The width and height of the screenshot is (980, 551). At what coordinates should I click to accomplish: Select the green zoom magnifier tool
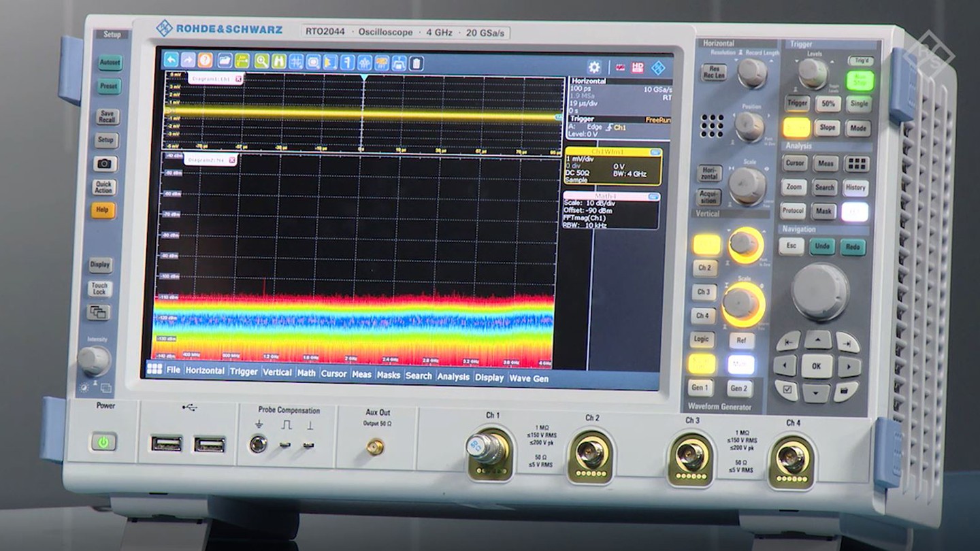coord(261,61)
